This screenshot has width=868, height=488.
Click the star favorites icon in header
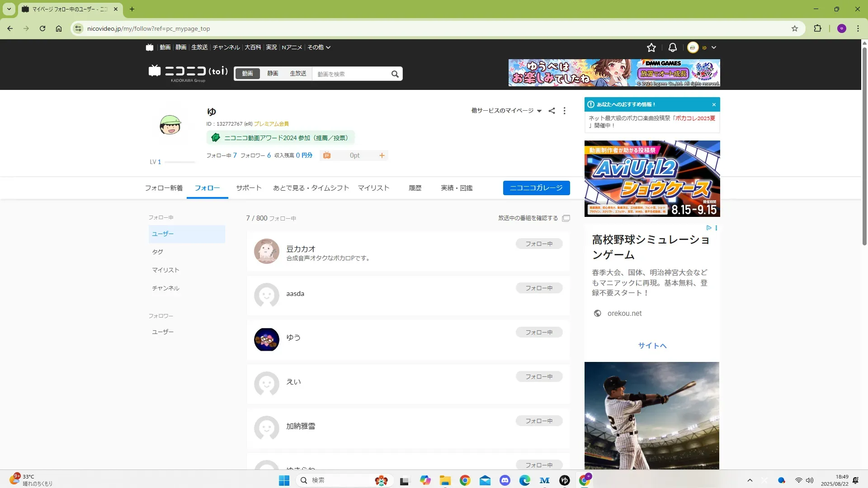point(651,47)
